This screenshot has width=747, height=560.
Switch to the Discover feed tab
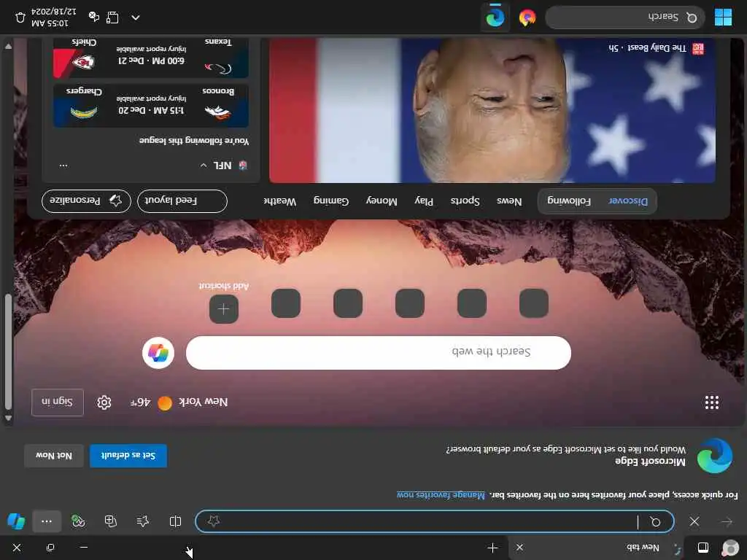[x=628, y=201]
